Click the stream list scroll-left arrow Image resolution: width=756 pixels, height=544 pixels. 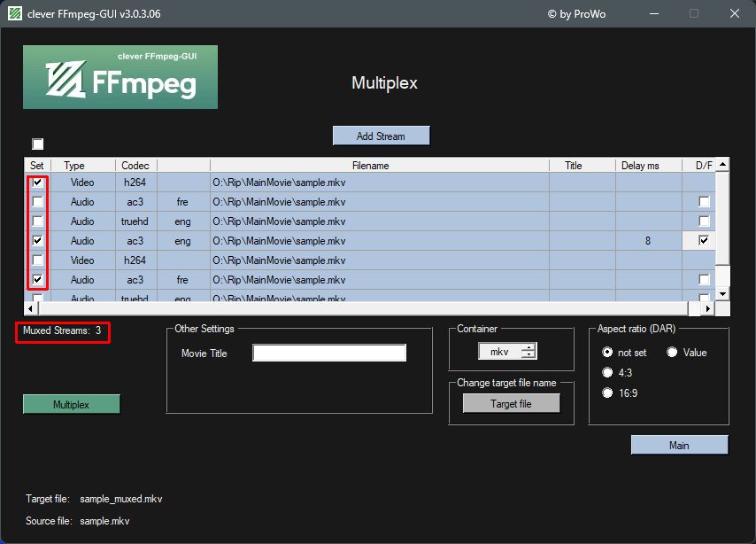[31, 308]
